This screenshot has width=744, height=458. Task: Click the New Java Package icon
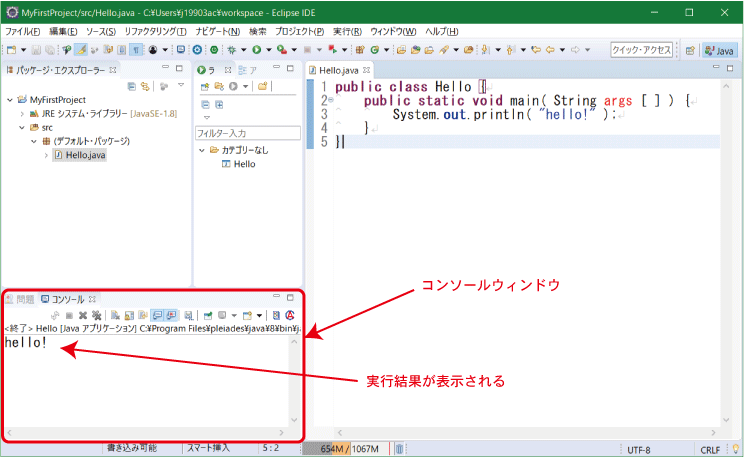[360, 49]
